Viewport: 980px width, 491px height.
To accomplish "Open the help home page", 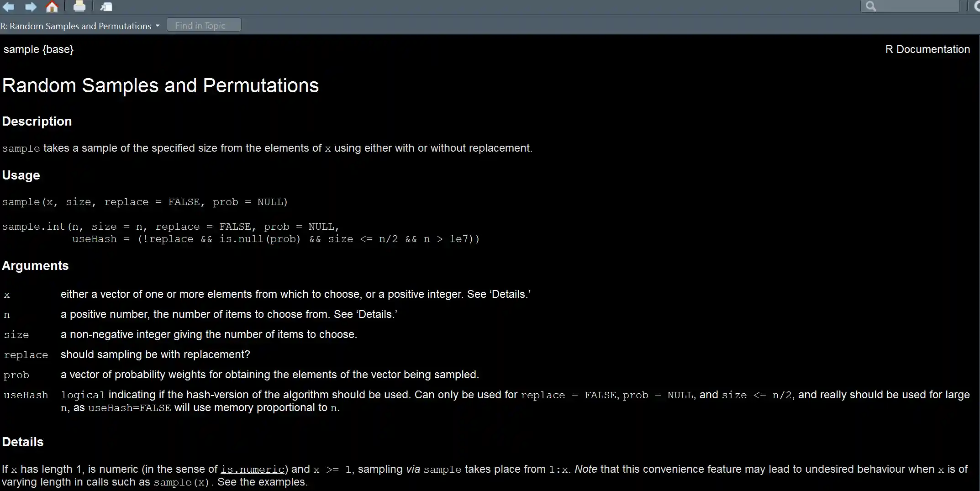I will pyautogui.click(x=52, y=7).
